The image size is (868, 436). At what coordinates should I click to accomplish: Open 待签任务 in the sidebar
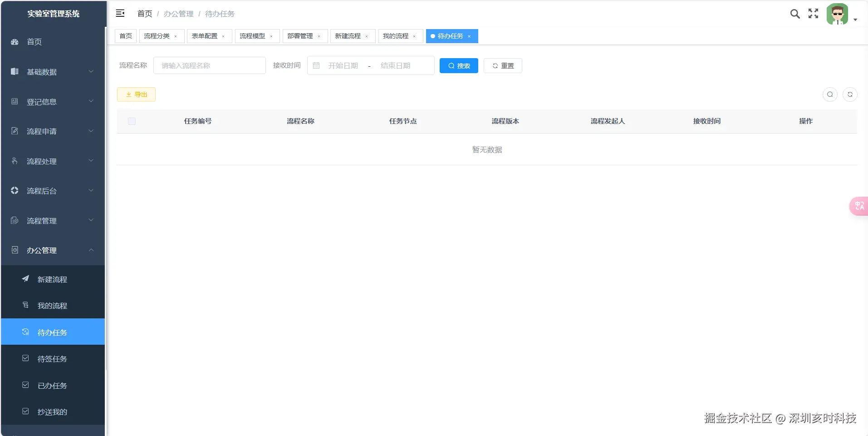53,359
